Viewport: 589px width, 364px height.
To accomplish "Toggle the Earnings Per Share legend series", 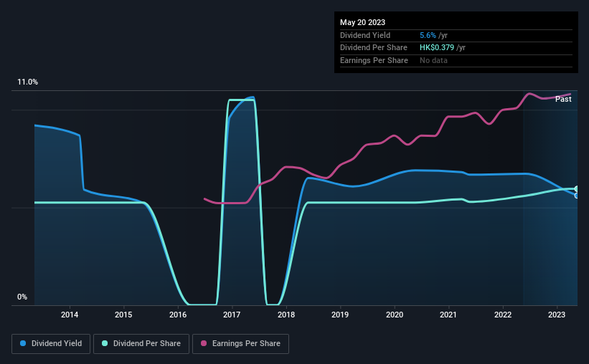I will 240,344.
